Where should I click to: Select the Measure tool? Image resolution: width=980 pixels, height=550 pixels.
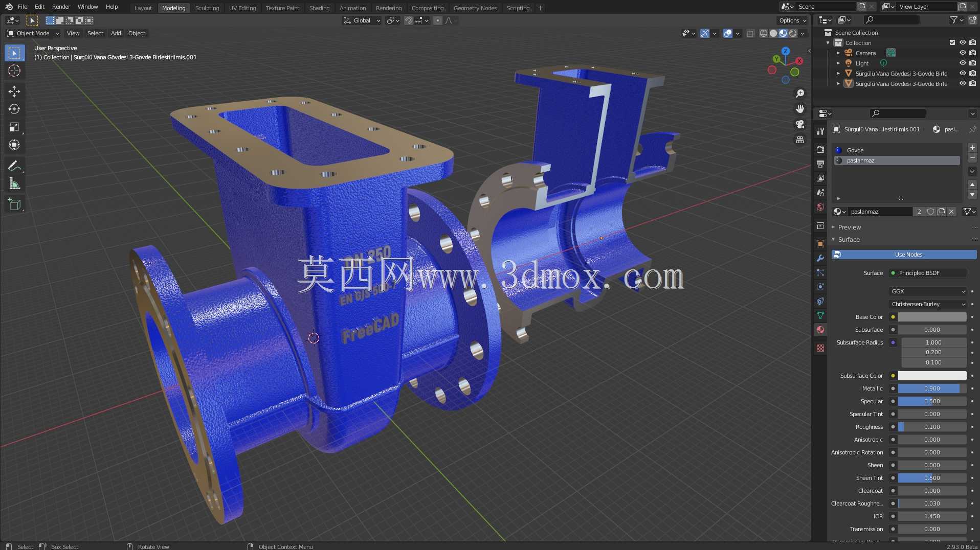[14, 184]
